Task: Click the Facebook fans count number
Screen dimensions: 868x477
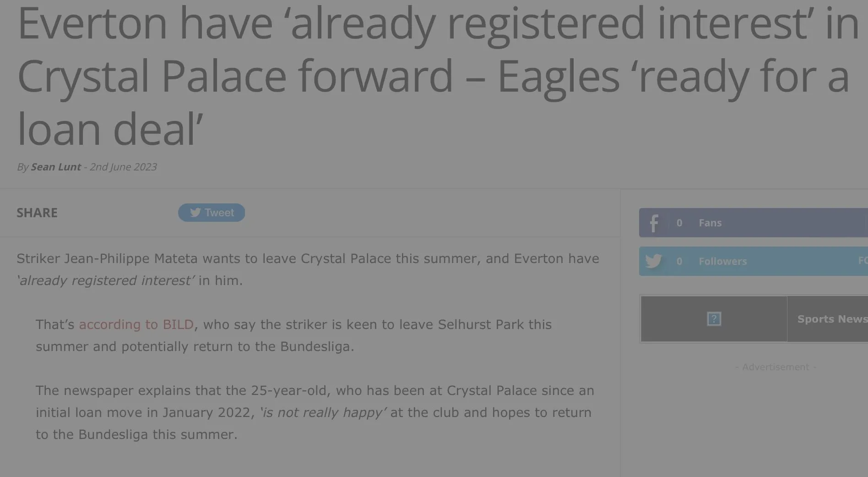Action: click(679, 223)
